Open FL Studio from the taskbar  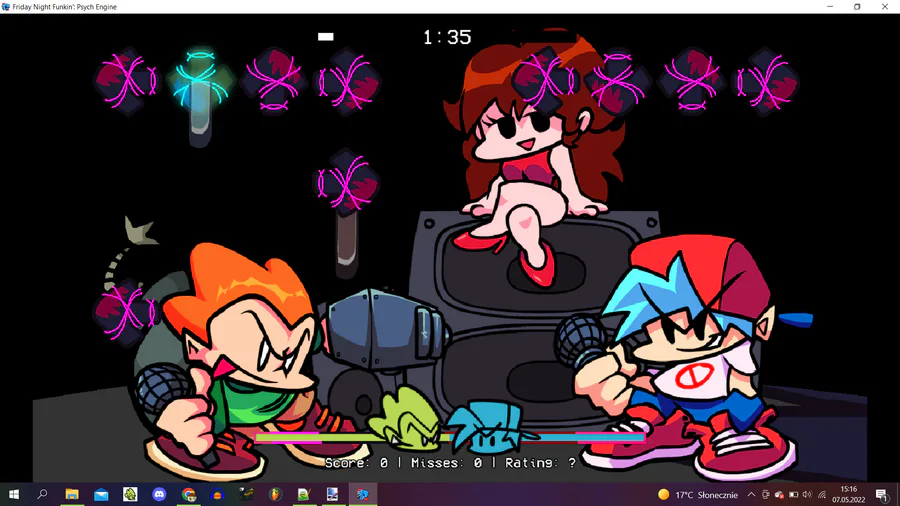point(276,494)
